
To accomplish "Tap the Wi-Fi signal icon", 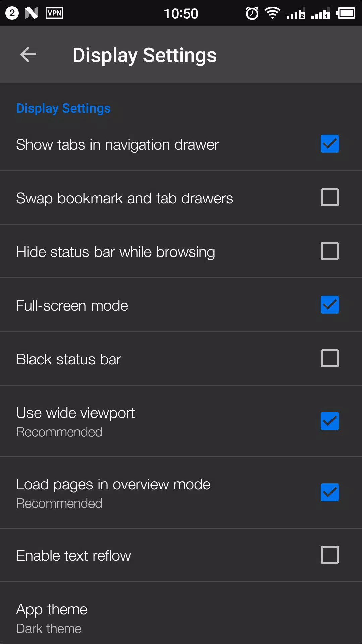I will pos(273,13).
